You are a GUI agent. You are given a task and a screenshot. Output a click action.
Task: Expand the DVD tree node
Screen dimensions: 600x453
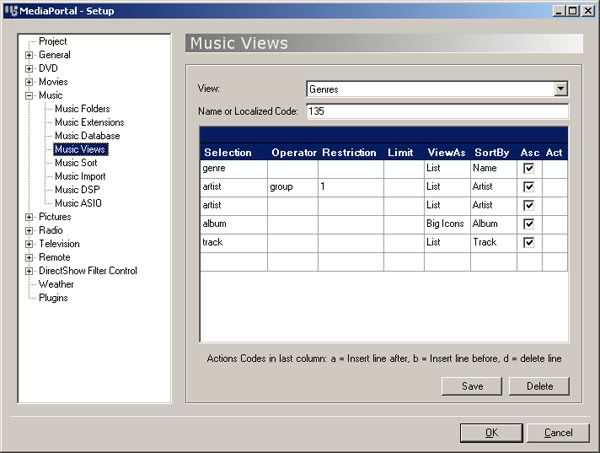coord(29,69)
